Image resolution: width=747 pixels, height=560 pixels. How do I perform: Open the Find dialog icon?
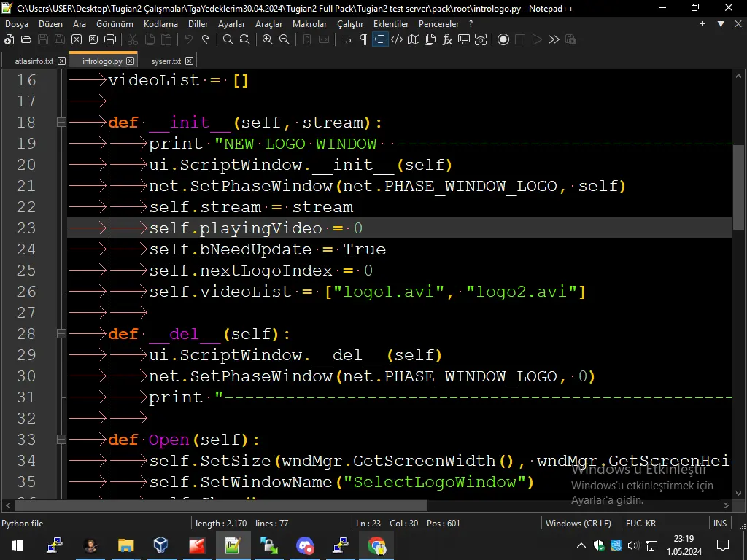(228, 39)
